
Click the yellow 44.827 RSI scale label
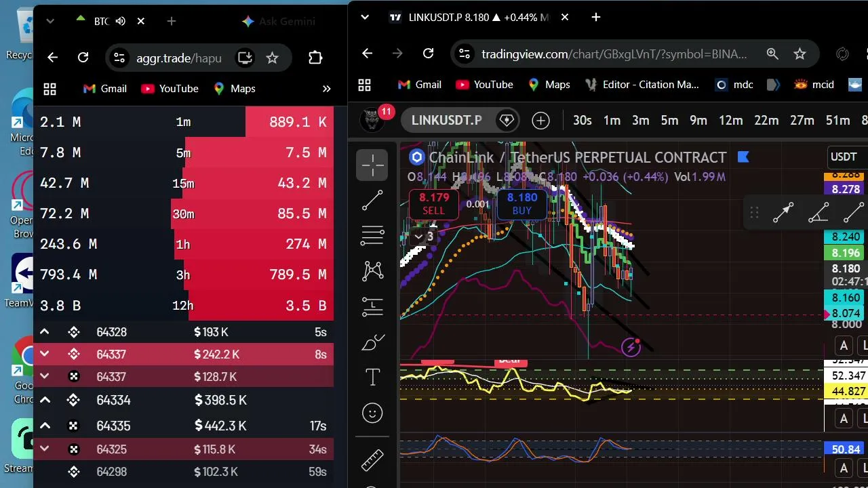click(845, 391)
